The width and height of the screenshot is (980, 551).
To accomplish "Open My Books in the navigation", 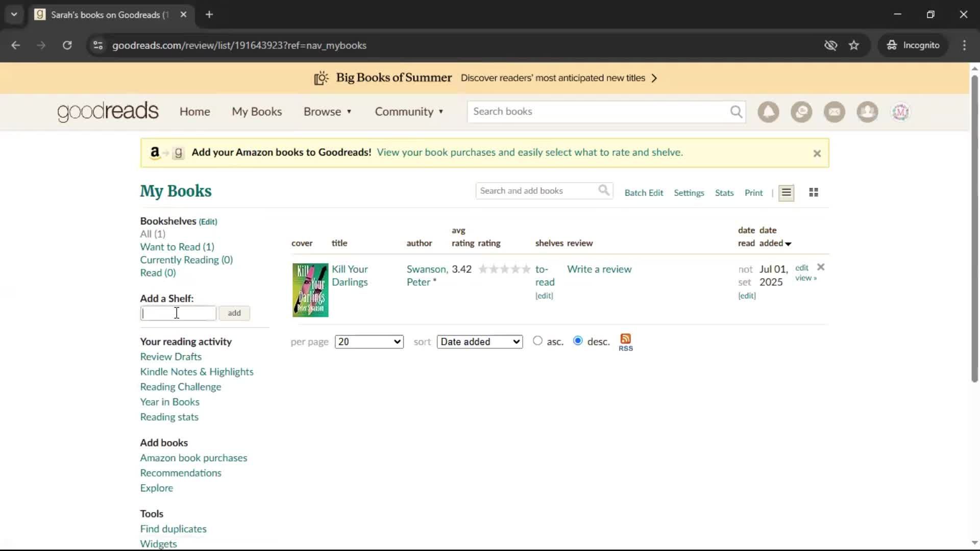I will coord(257,111).
